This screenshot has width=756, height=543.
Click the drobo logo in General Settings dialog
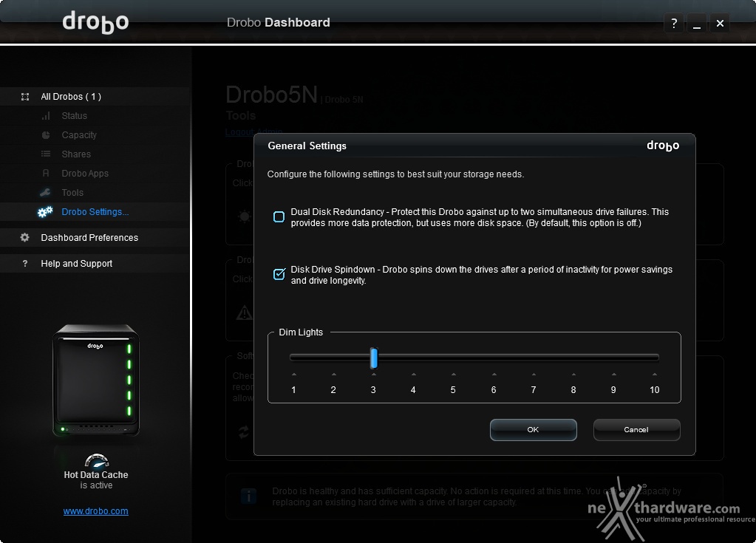pos(663,146)
